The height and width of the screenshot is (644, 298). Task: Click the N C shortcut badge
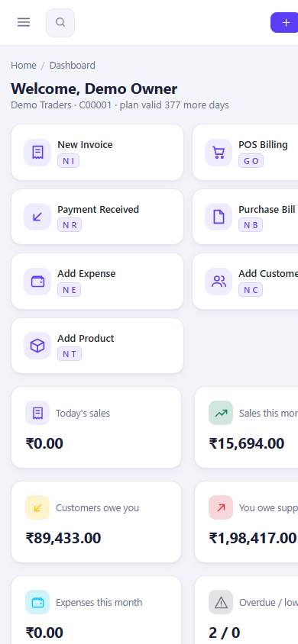pos(251,290)
